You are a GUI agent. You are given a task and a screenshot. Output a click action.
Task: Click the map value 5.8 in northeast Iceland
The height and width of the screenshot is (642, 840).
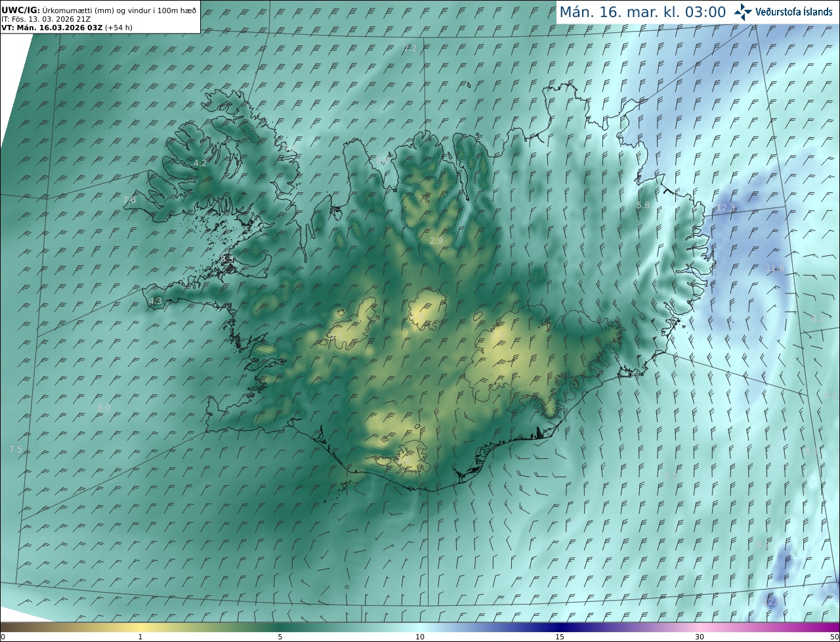tap(644, 205)
